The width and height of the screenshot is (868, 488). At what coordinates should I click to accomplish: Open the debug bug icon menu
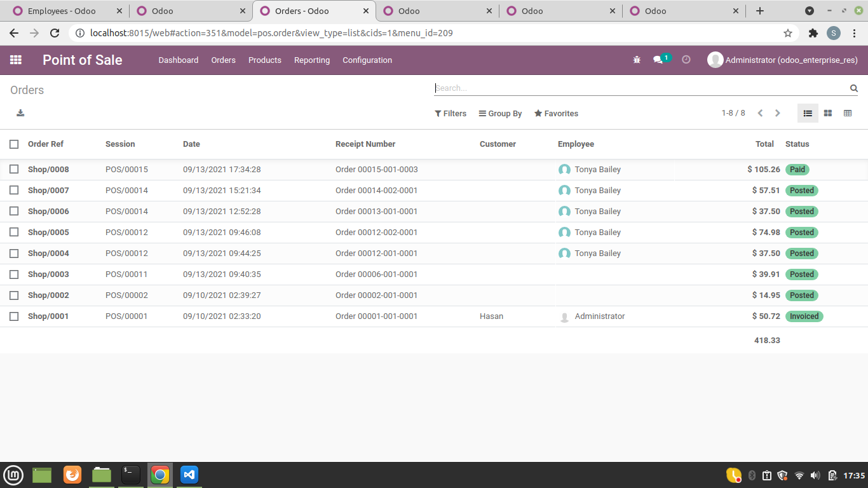pos(636,60)
